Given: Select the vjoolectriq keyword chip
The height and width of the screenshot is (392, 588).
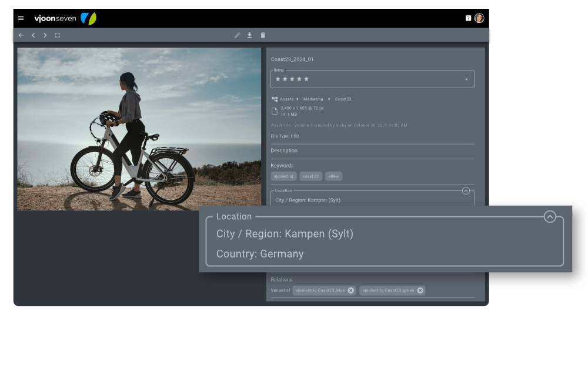Looking at the screenshot, I should tap(283, 176).
